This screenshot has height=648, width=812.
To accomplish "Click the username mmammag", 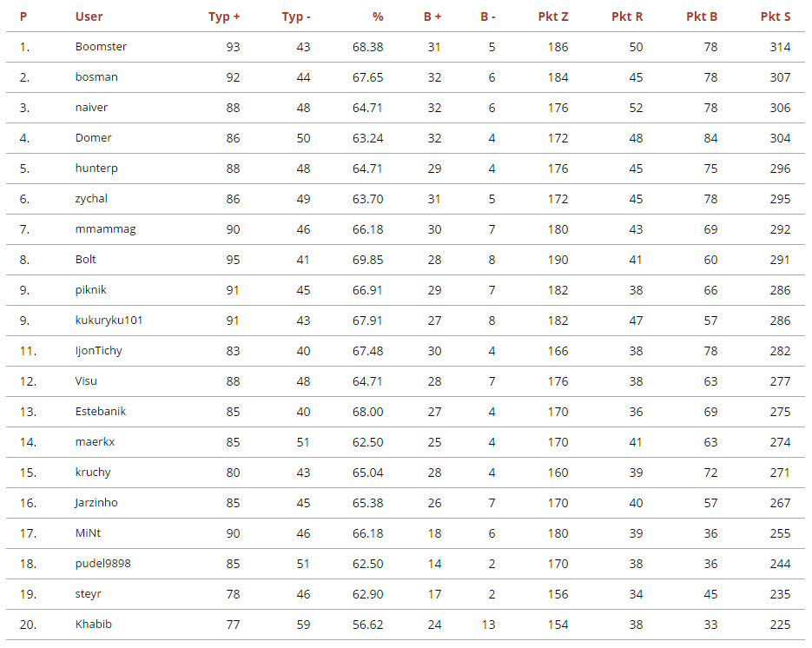I will [105, 229].
